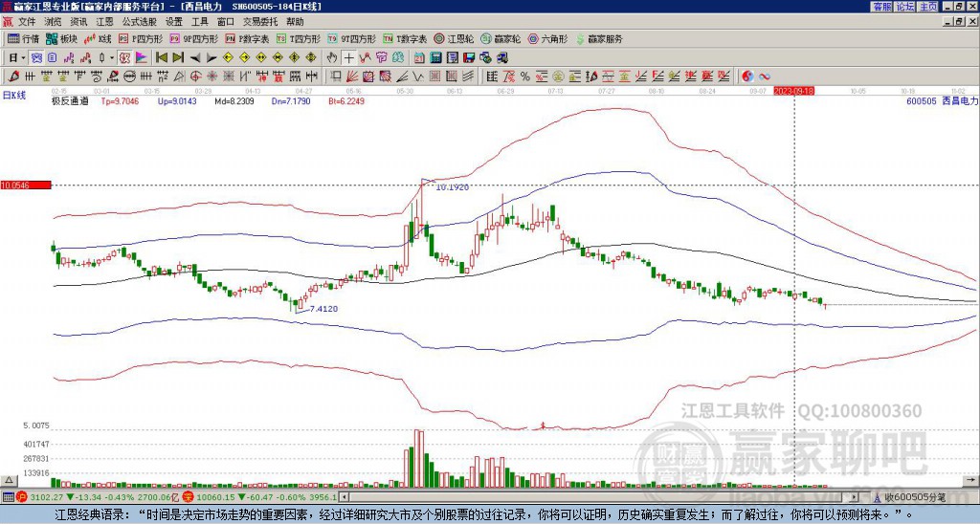
Task: Open the 板块 sector view
Action: (62, 38)
